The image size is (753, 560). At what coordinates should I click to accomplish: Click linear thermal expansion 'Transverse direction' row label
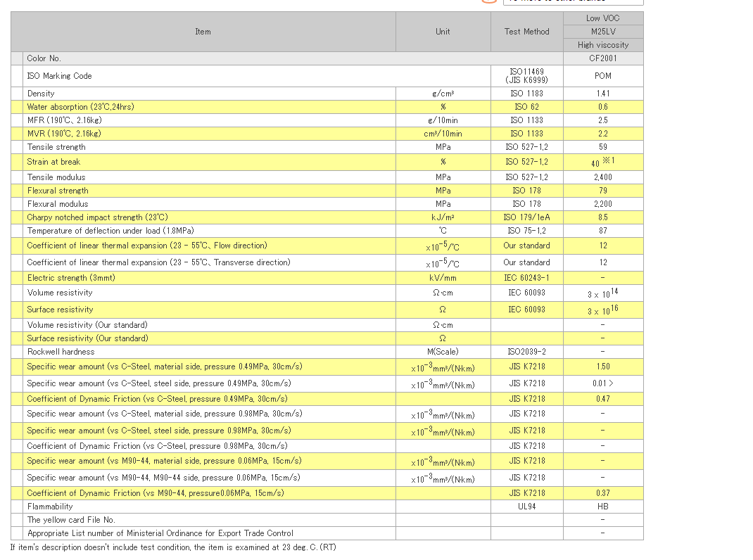pyautogui.click(x=158, y=262)
